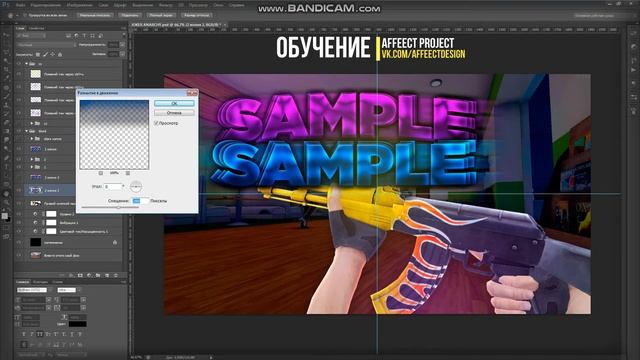
Task: Toggle the All Caps text style button
Action: coord(40,334)
